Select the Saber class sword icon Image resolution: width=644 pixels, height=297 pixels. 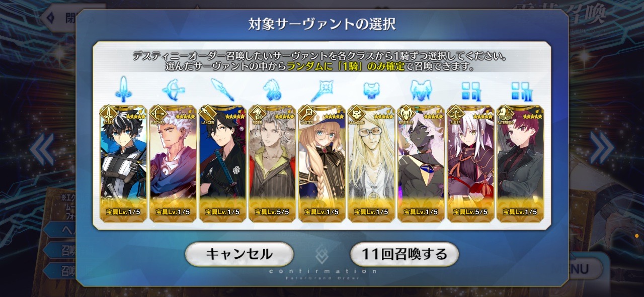click(x=123, y=90)
